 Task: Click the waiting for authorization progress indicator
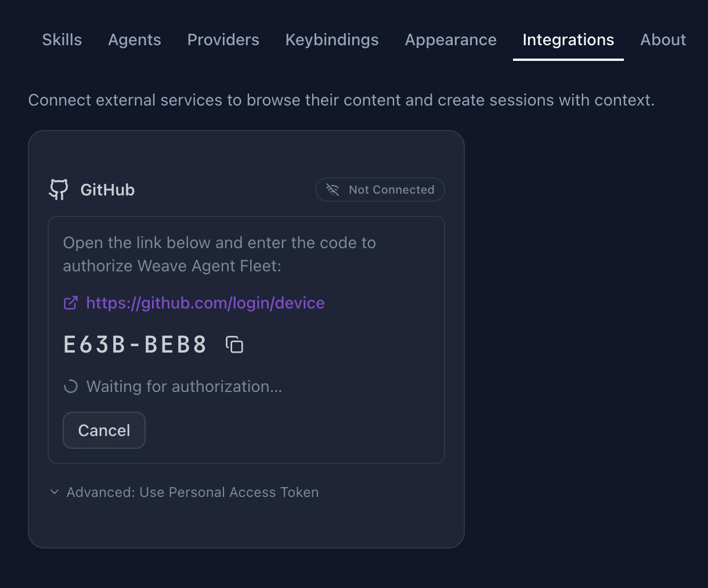(x=70, y=386)
